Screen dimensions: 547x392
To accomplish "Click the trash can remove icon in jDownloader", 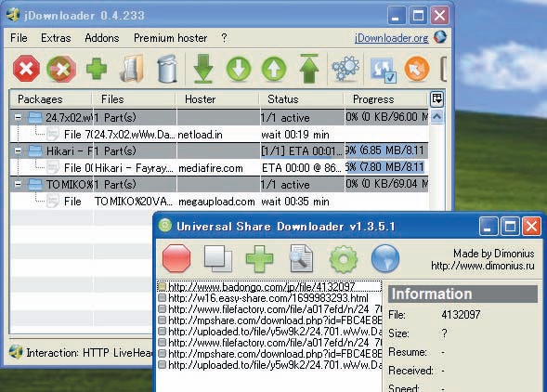I will [x=167, y=69].
